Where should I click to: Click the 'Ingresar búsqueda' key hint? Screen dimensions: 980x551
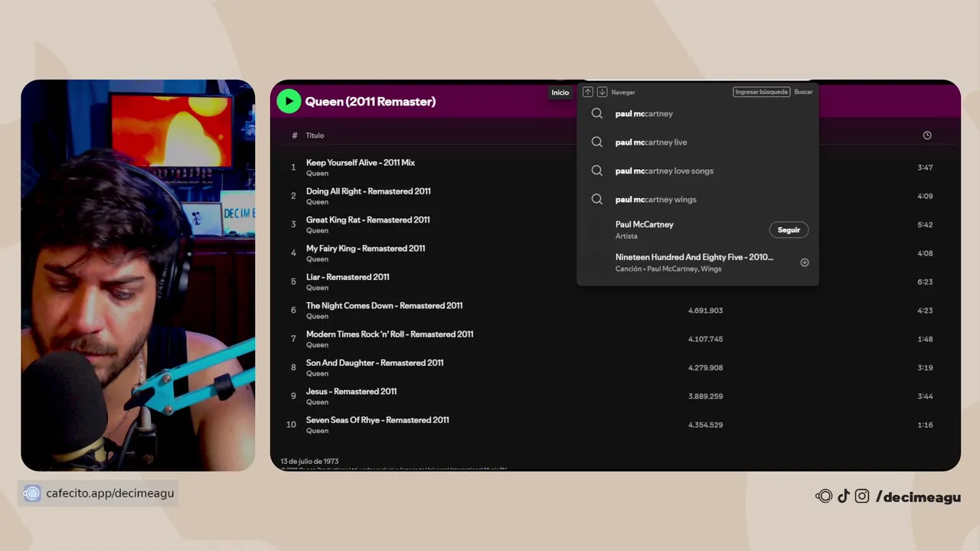761,92
